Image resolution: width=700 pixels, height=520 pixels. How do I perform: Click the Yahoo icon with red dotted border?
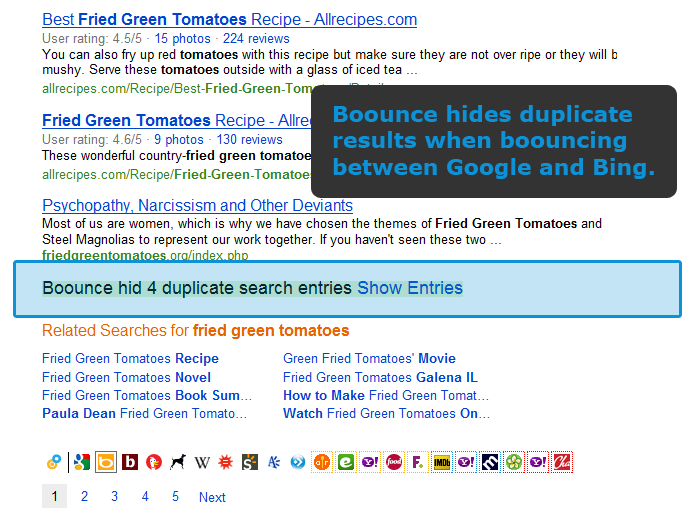point(538,462)
